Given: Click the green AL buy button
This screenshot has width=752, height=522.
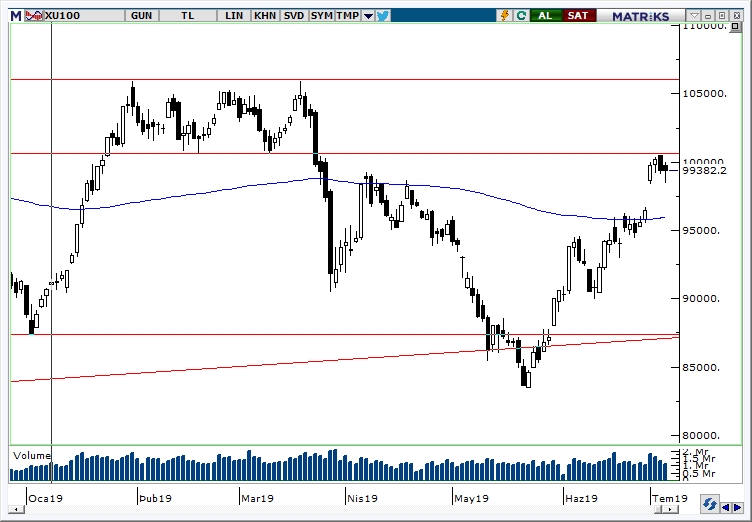Looking at the screenshot, I should (x=545, y=16).
